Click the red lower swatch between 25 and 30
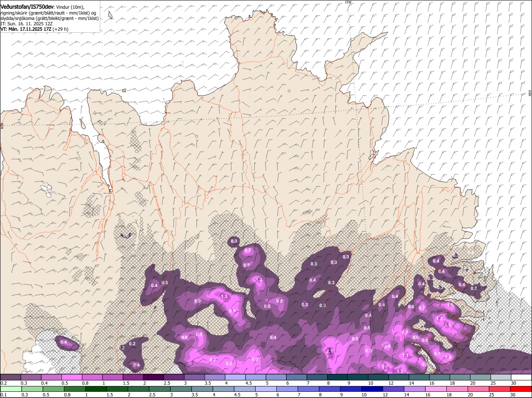Viewport: 532px width, 398px height. [500, 389]
